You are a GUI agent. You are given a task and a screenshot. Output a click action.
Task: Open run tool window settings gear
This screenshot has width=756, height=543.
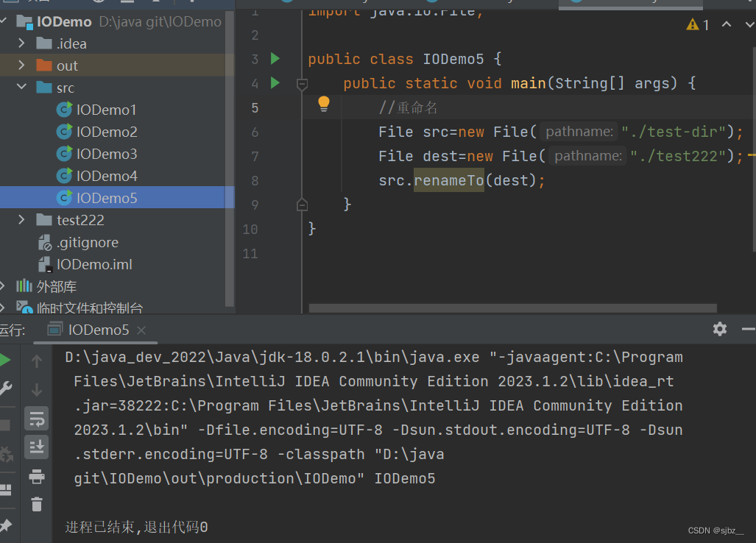720,329
